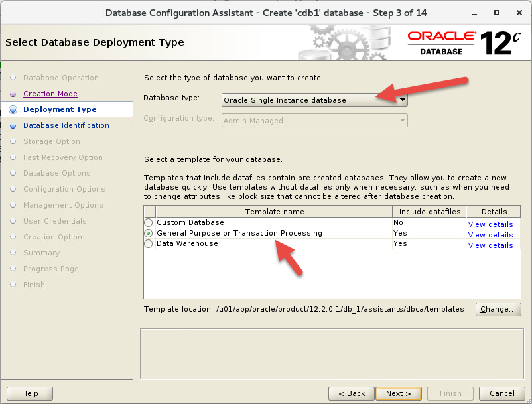Click the Creation Option step
The image size is (532, 404).
coord(52,237)
